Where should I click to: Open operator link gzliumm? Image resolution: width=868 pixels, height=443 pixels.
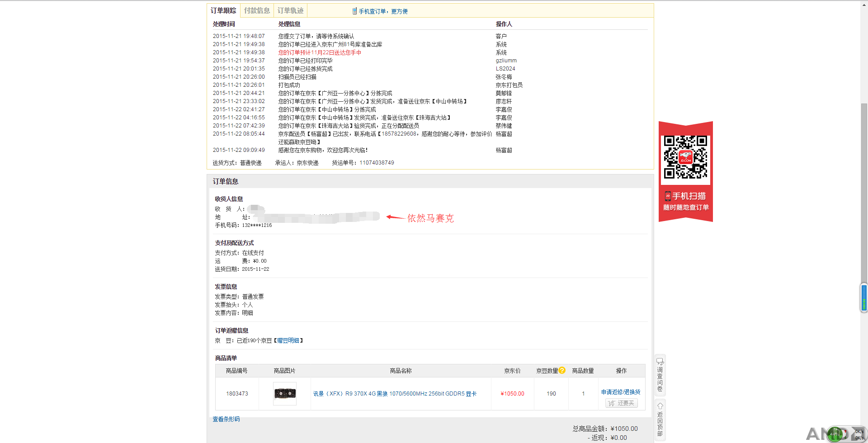coord(506,61)
